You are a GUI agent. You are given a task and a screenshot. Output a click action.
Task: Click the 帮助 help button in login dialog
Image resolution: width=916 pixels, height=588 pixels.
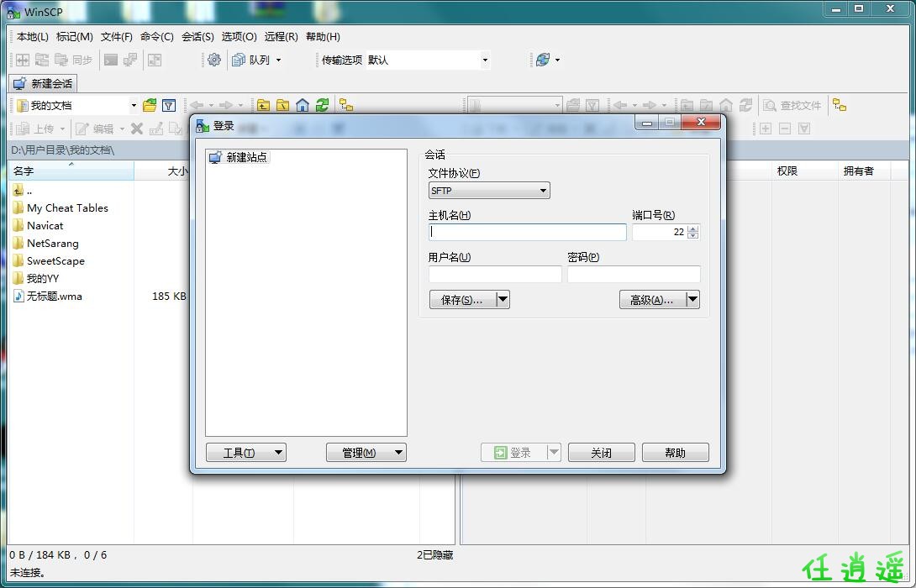[676, 453]
